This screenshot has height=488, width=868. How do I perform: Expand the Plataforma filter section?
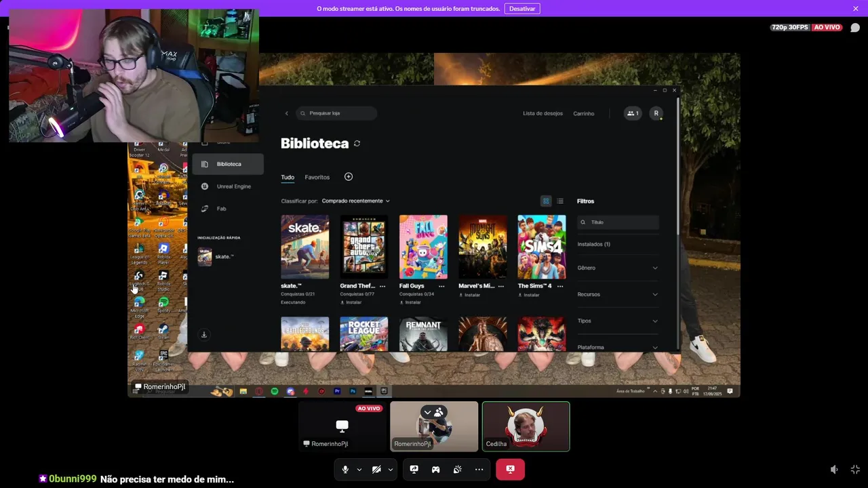point(618,347)
